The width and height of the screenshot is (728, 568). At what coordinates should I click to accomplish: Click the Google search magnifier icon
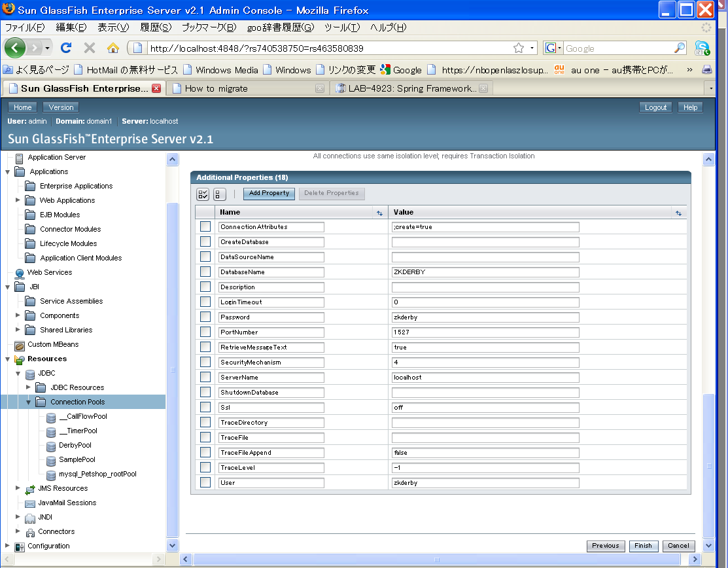679,48
